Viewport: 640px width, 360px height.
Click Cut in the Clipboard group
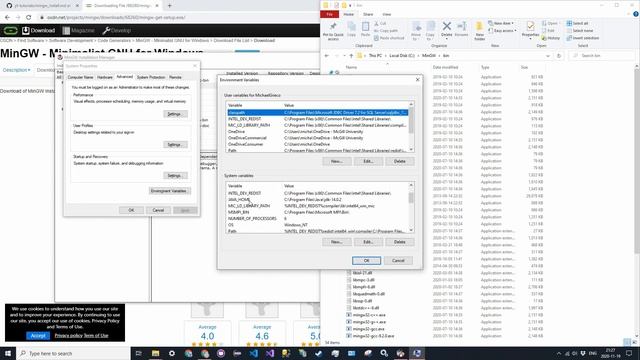[x=380, y=24]
